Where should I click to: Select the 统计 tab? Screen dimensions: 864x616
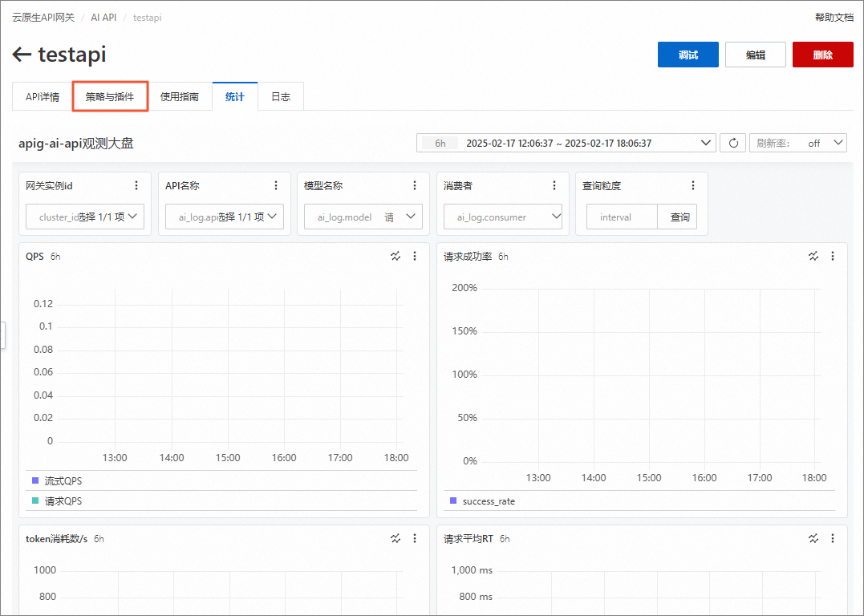235,97
